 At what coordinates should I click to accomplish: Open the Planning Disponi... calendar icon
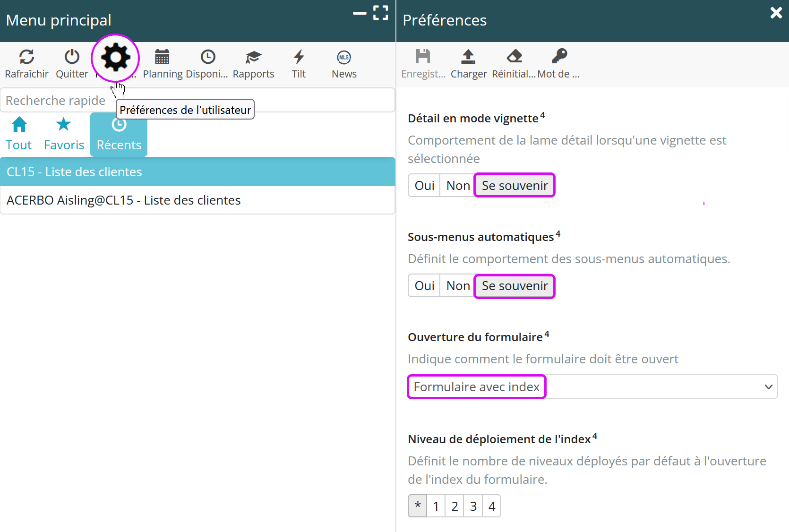click(162, 57)
